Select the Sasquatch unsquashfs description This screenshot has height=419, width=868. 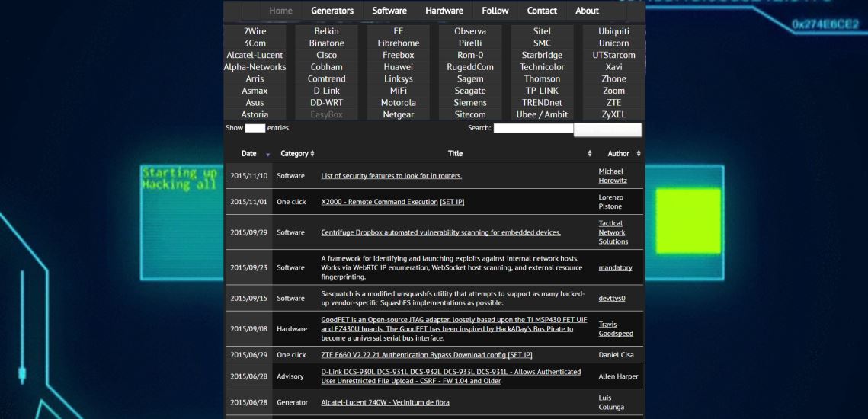[453, 299]
